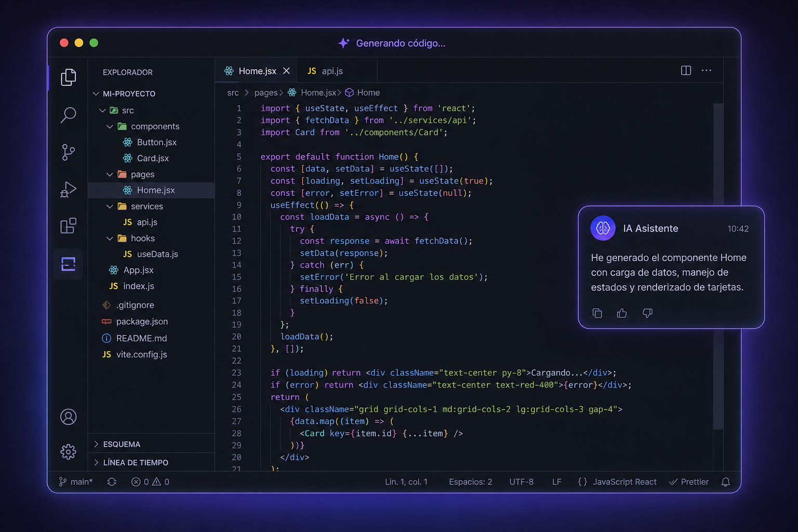Viewport: 798px width, 532px height.
Task: Open the Accounts avatar icon
Action: coord(68,417)
